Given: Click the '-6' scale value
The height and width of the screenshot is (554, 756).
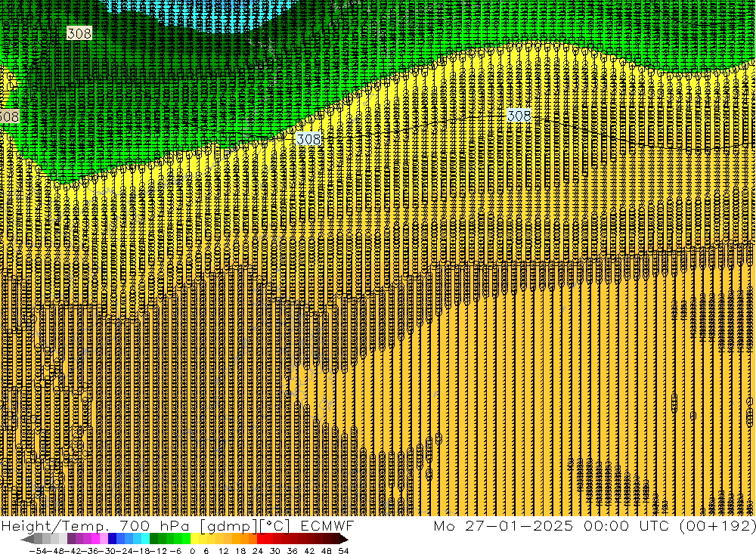Looking at the screenshot, I should (x=175, y=551).
